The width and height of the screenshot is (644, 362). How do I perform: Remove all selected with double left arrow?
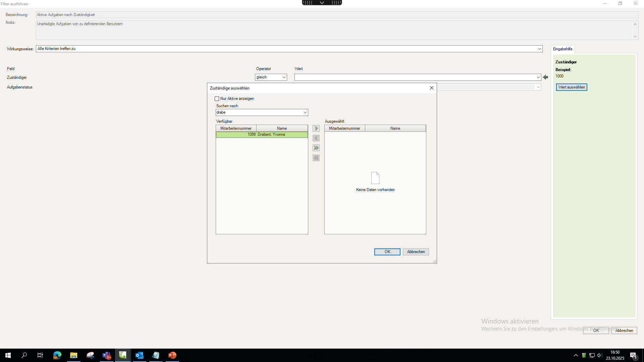coord(316,158)
